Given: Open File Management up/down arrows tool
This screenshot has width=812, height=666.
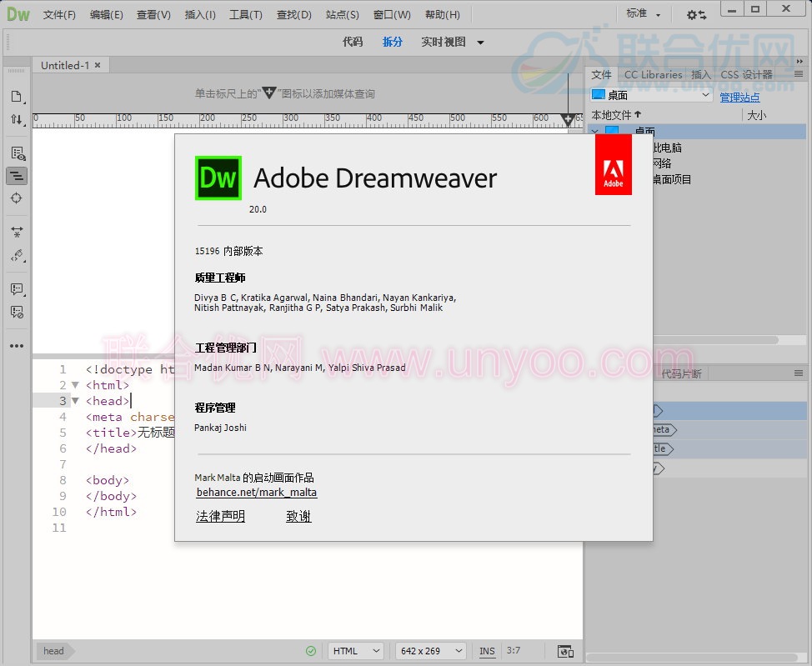Looking at the screenshot, I should click(16, 119).
